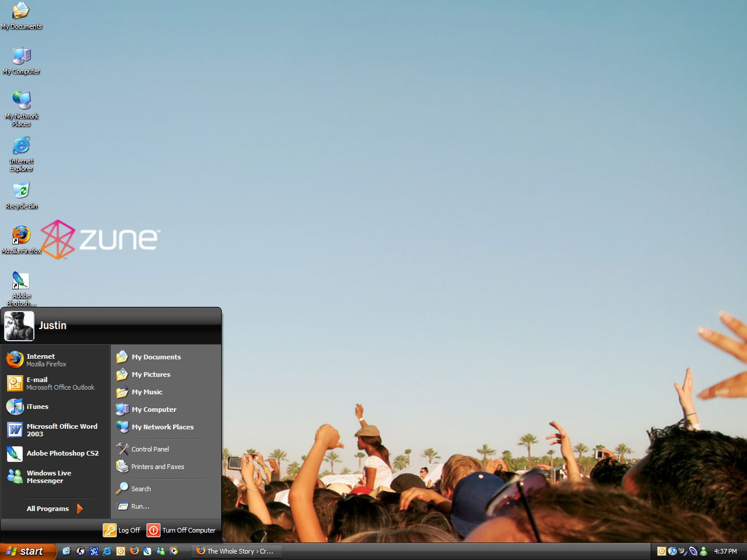Expand the All Programs submenu

47,508
